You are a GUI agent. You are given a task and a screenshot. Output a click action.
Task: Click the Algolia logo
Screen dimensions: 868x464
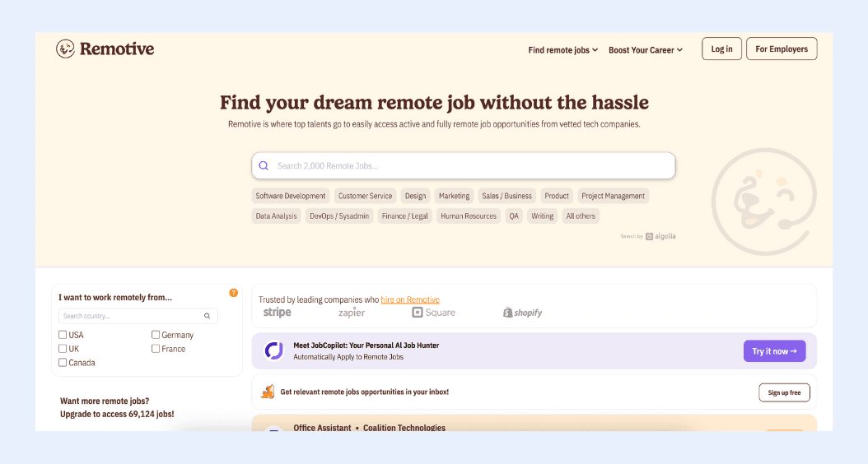[660, 236]
